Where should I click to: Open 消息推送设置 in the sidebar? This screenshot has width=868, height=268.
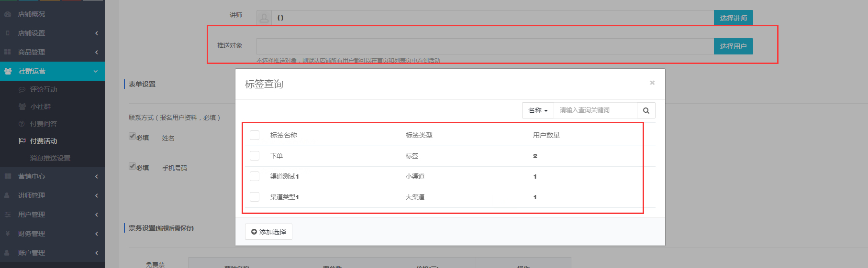50,158
